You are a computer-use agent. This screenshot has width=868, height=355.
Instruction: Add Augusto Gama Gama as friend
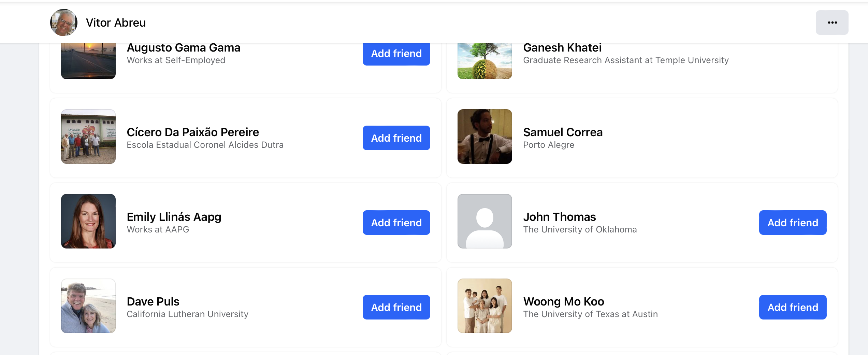(x=396, y=54)
